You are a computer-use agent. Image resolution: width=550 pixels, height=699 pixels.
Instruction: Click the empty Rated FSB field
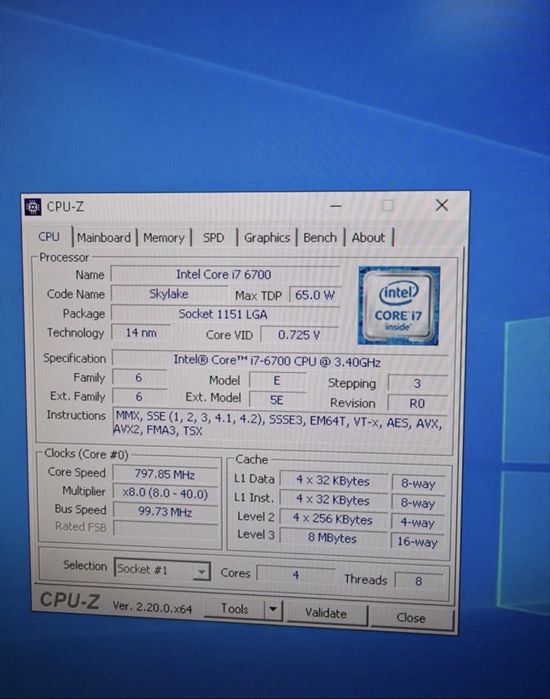(166, 529)
